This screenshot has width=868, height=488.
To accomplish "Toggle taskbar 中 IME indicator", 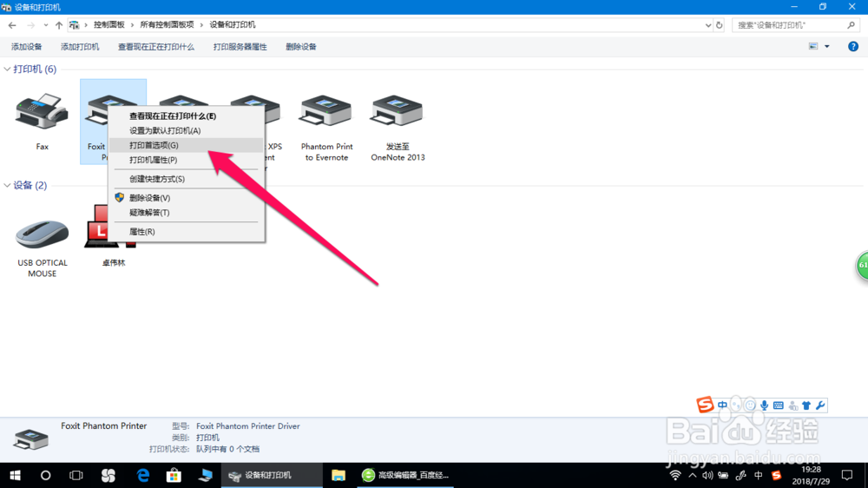I will (759, 475).
